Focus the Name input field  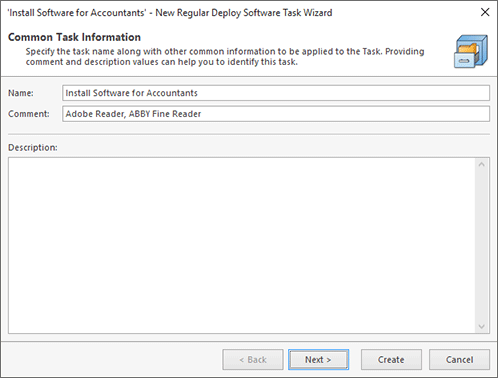pos(276,93)
